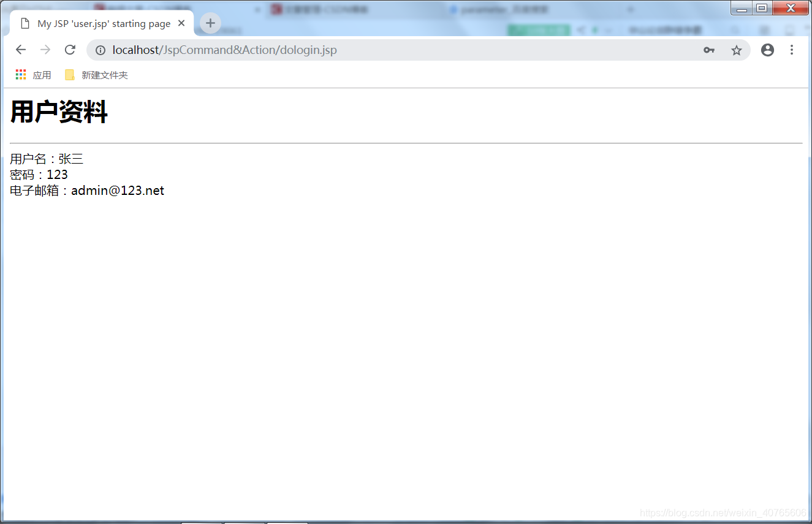
Task: Close the Chrome window
Action: [791, 8]
